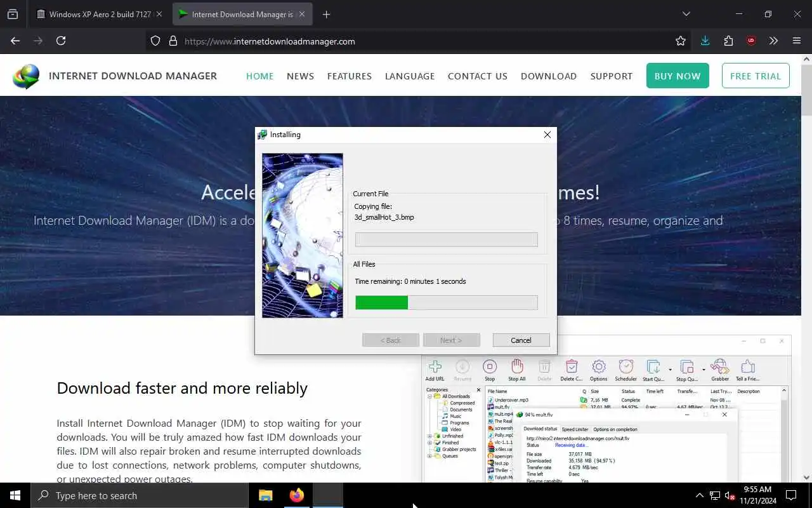The width and height of the screenshot is (812, 508).
Task: Close the Installing dialog with X
Action: (547, 135)
